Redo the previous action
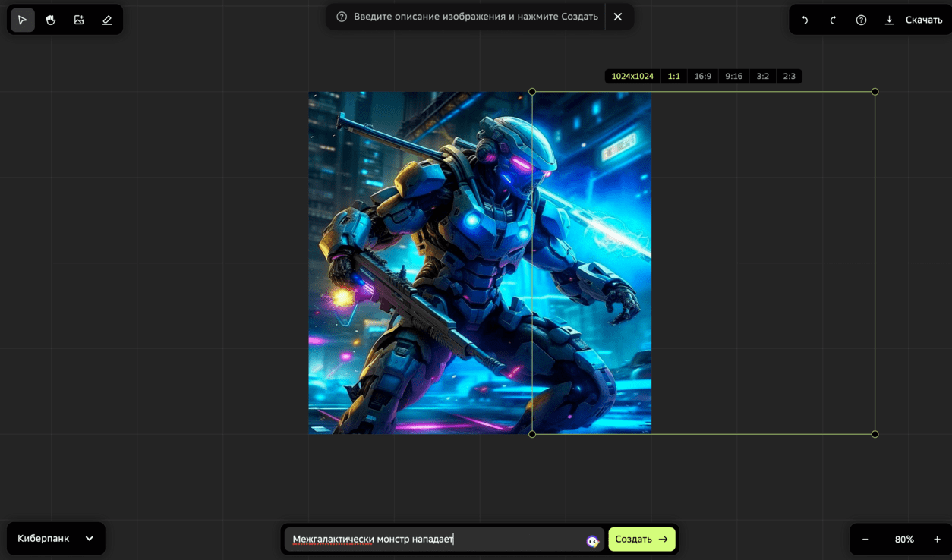 click(833, 20)
